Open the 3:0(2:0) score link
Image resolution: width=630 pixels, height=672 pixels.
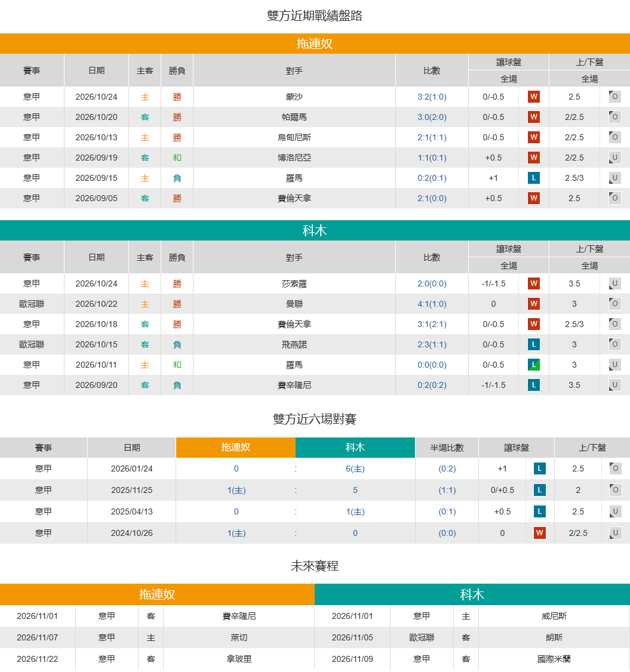coord(432,117)
